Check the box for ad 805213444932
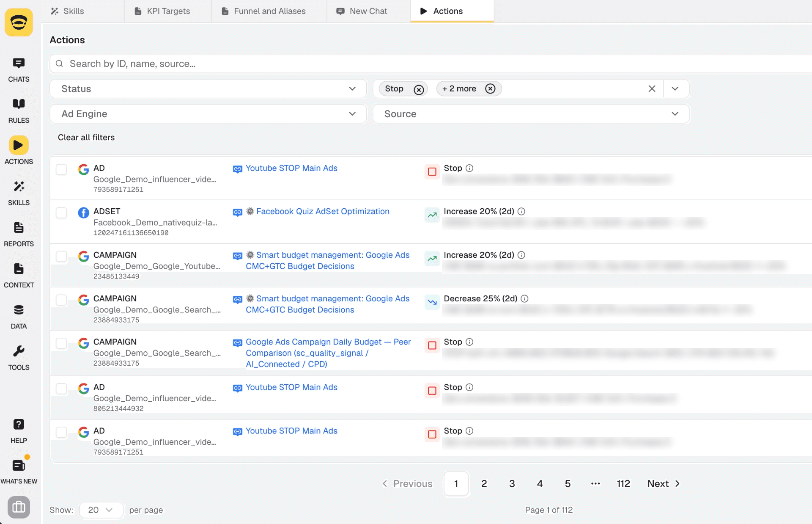This screenshot has height=524, width=812. pos(61,389)
